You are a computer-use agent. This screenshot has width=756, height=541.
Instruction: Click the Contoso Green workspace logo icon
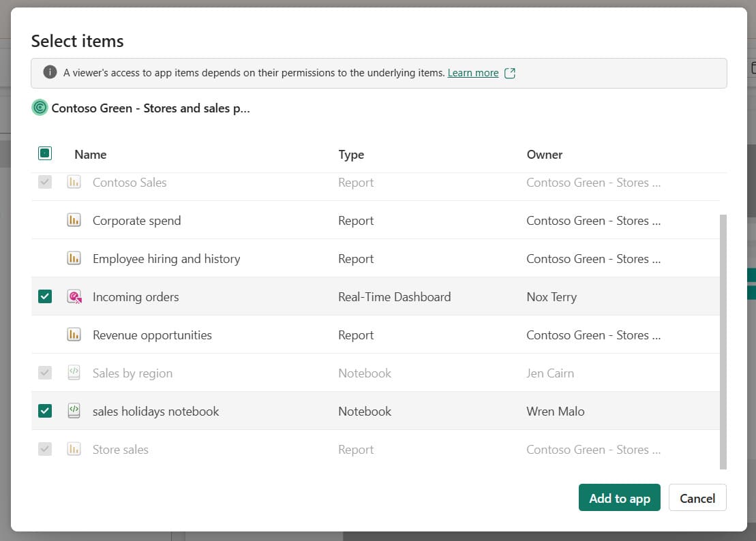click(40, 108)
